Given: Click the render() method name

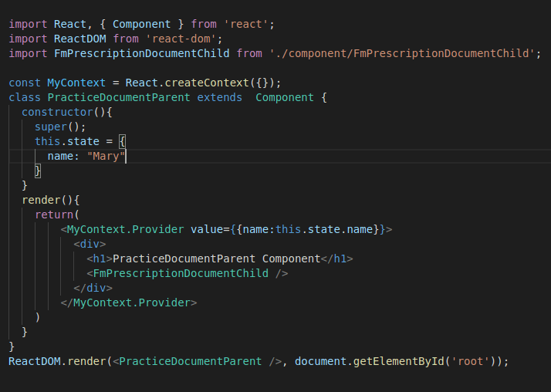Looking at the screenshot, I should pos(41,200).
